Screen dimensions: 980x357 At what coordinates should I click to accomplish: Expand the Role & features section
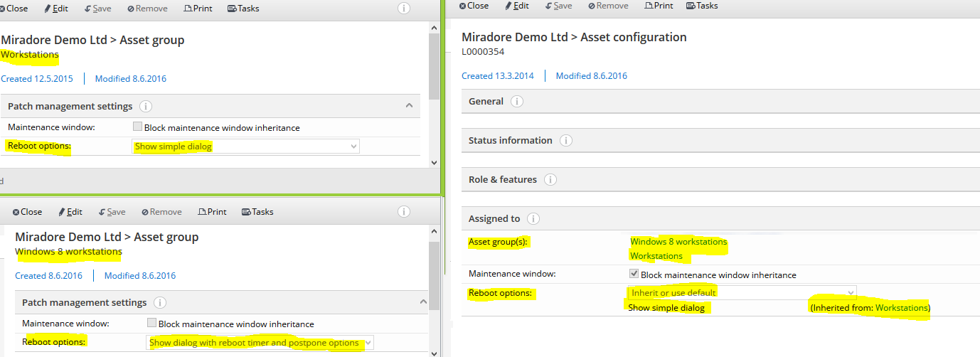720,180
